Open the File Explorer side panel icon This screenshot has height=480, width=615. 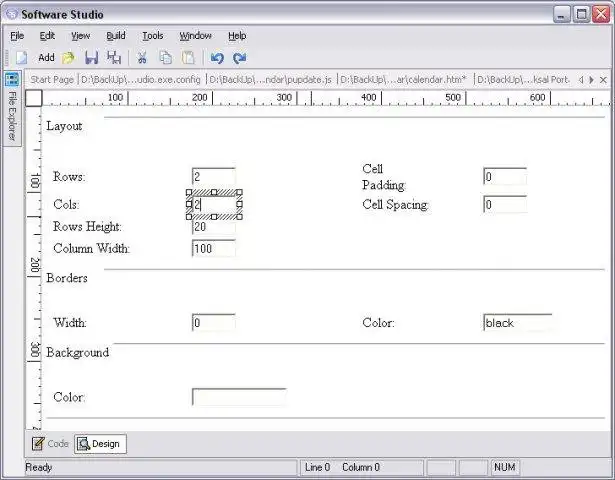12,80
